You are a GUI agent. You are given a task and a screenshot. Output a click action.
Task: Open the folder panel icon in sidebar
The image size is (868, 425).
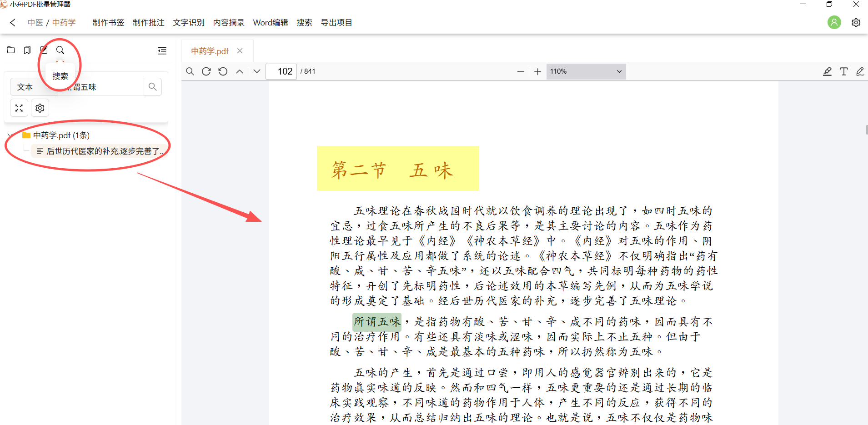pos(11,50)
